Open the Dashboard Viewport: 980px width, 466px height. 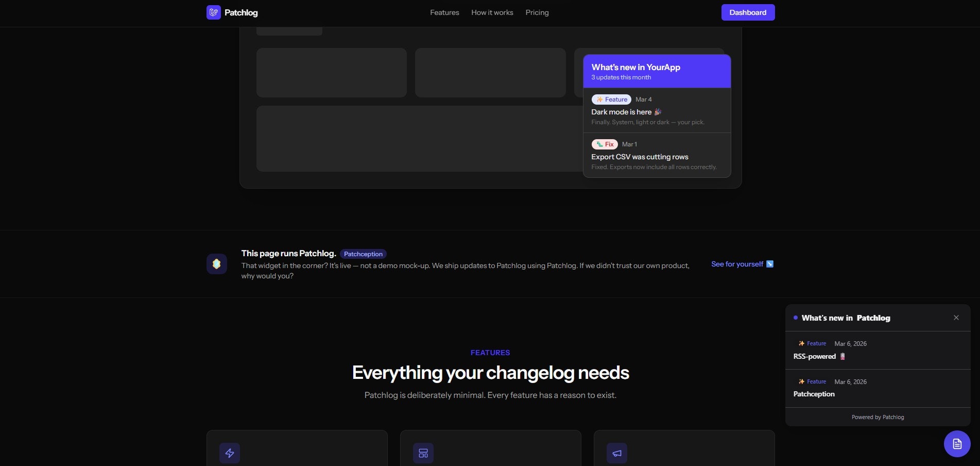click(x=748, y=12)
